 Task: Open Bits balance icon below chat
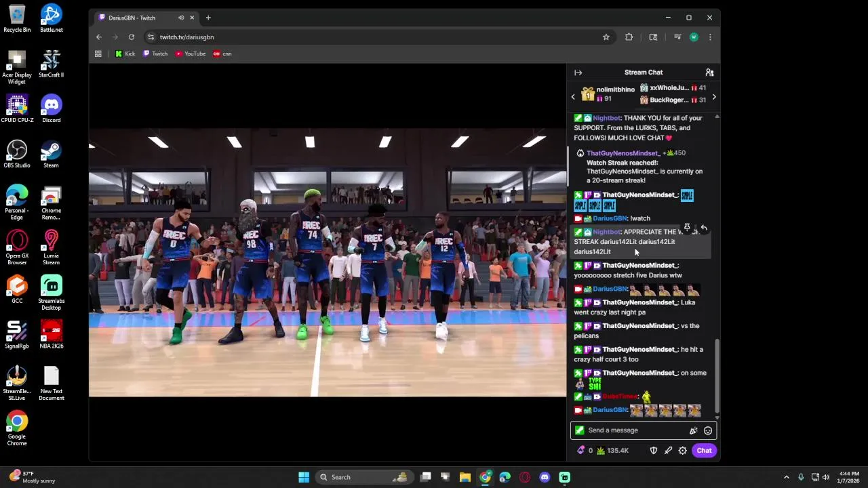[581, 451]
